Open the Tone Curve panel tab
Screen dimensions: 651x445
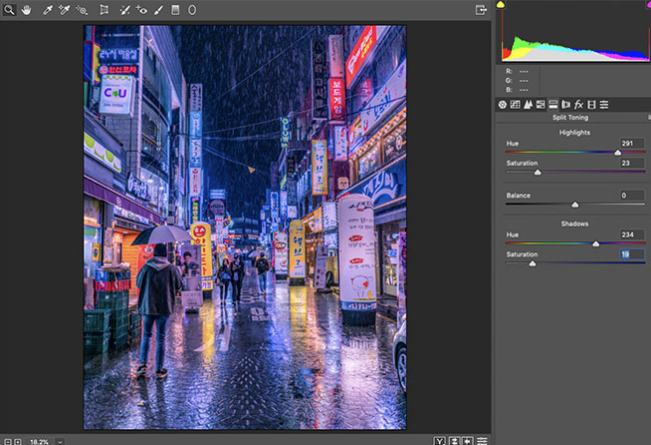pos(515,105)
